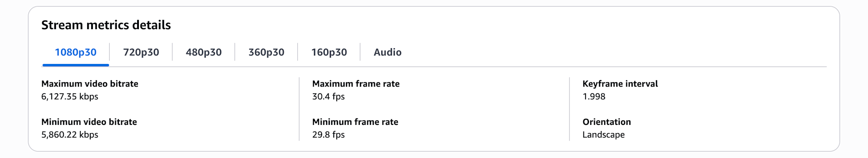This screenshot has width=868, height=158.
Task: Switch to the 720p30 tab
Action: coord(141,52)
